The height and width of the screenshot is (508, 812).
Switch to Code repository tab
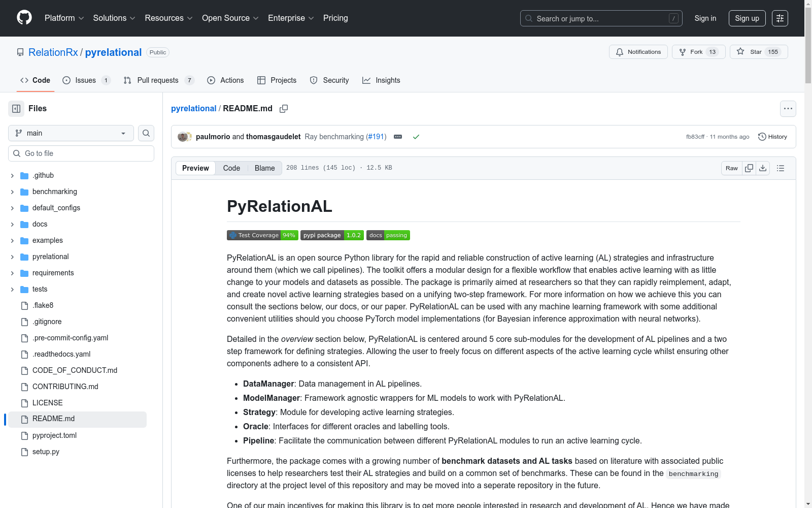(x=35, y=80)
